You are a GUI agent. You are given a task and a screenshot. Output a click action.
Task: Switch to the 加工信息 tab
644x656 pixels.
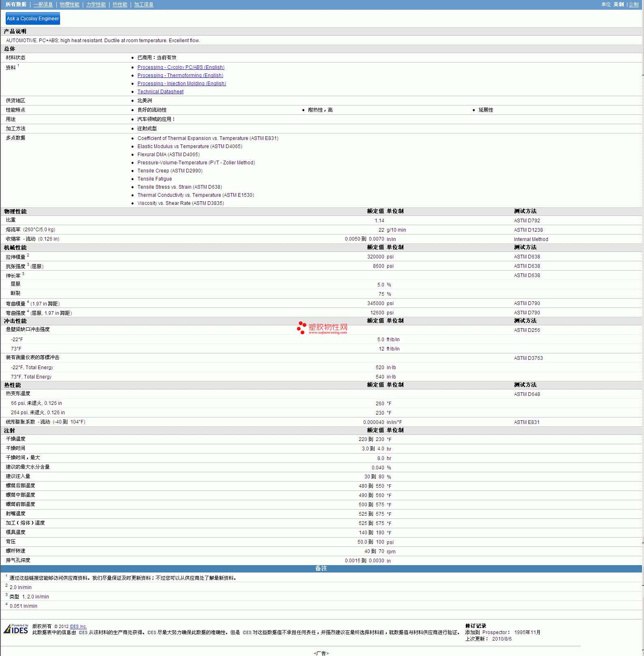(x=144, y=4)
